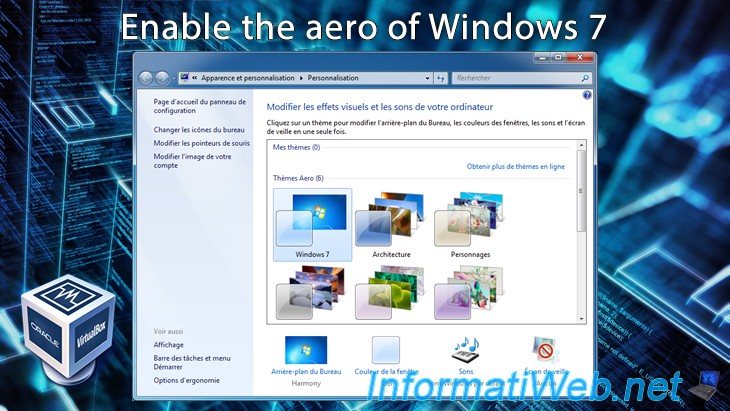This screenshot has height=411, width=730.
Task: Open Barre des tâches et menu Démarrer
Action: [192, 363]
